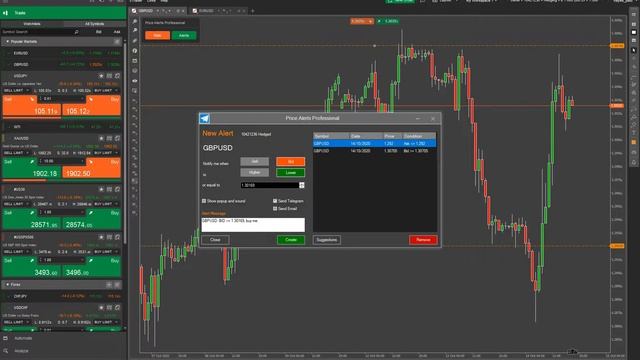
Task: Open USDJPY Buy Limit dropdown
Action: click(106, 91)
